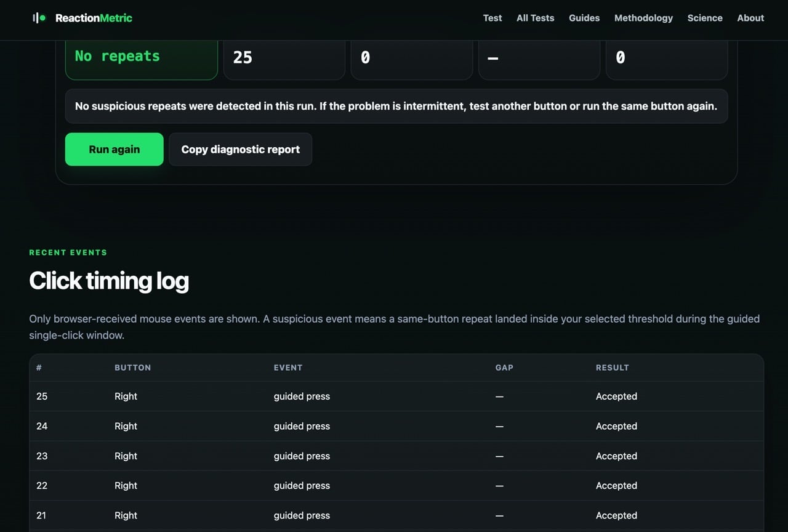Viewport: 788px width, 532px height.
Task: Copy the diagnostic report
Action: pyautogui.click(x=241, y=149)
